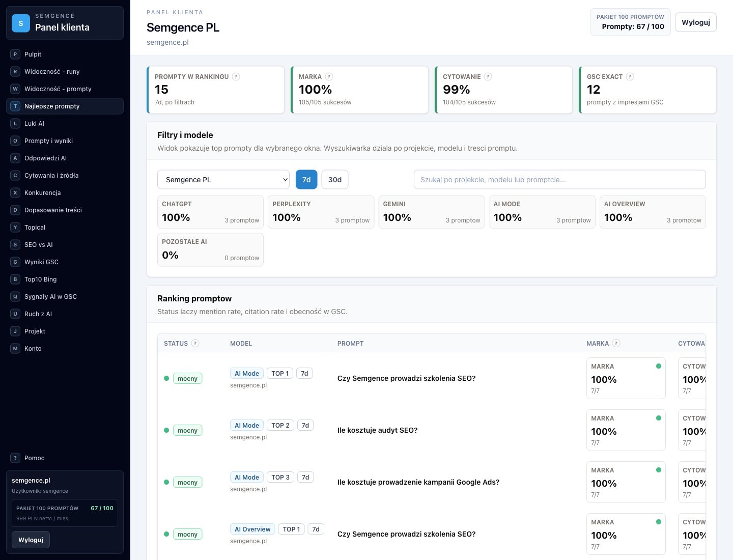This screenshot has height=560, width=733.
Task: Click the C icon for Cytowania i źródła
Action: tap(15, 175)
